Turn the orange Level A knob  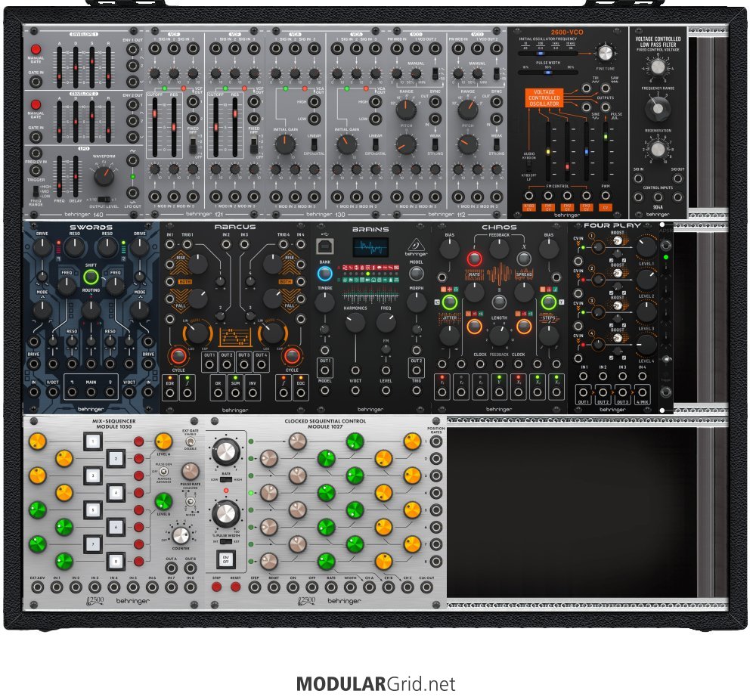coord(163,441)
